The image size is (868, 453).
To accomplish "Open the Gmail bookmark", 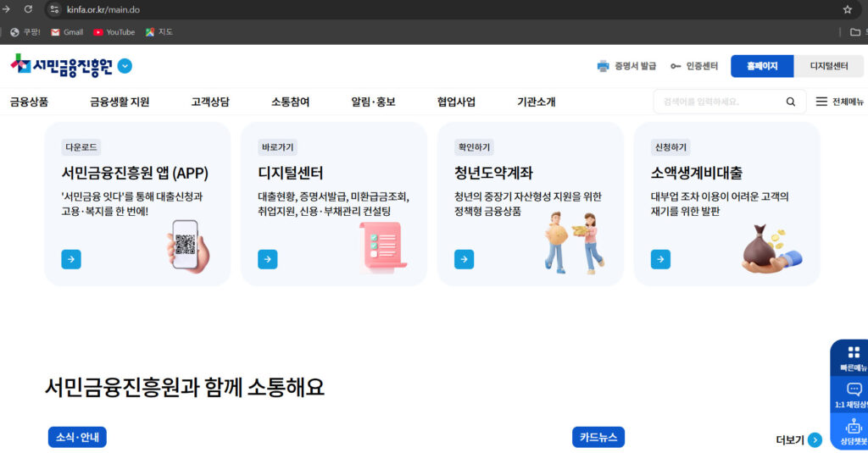I will pos(67,32).
